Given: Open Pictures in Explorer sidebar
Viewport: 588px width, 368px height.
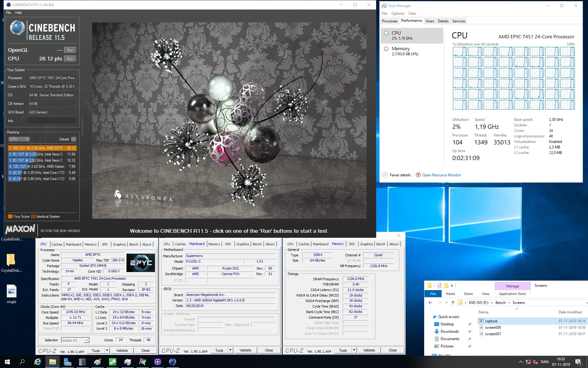Looking at the screenshot, I should tap(447, 346).
